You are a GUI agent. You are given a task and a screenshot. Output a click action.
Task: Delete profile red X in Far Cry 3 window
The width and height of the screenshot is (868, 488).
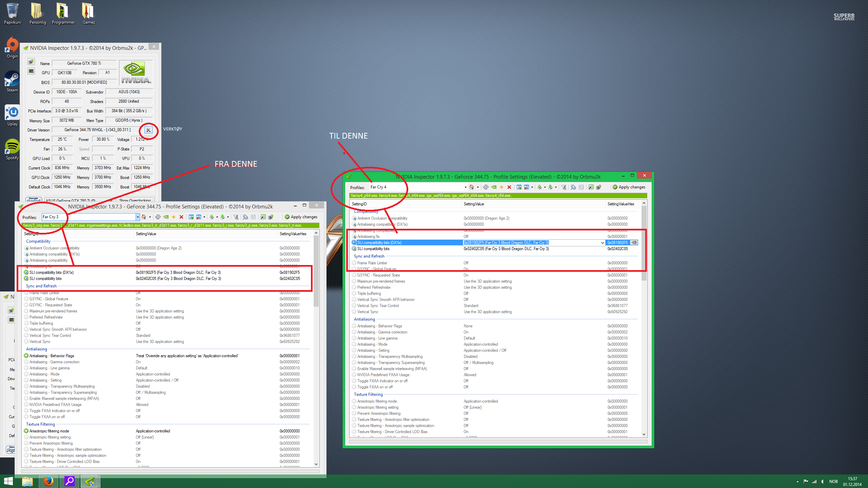181,217
